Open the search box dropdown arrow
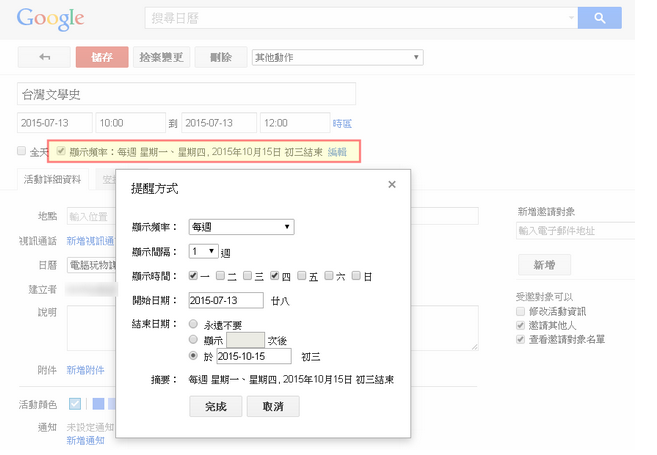657x455 pixels. pos(570,19)
